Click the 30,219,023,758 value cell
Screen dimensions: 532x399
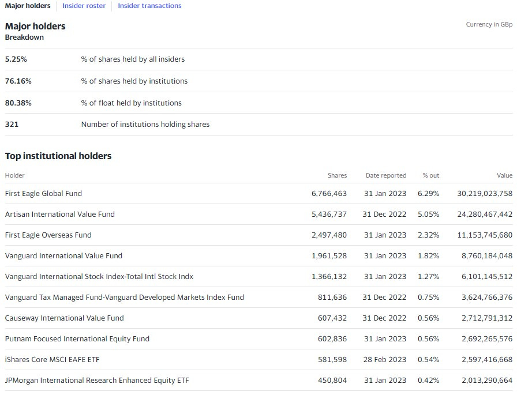point(485,194)
